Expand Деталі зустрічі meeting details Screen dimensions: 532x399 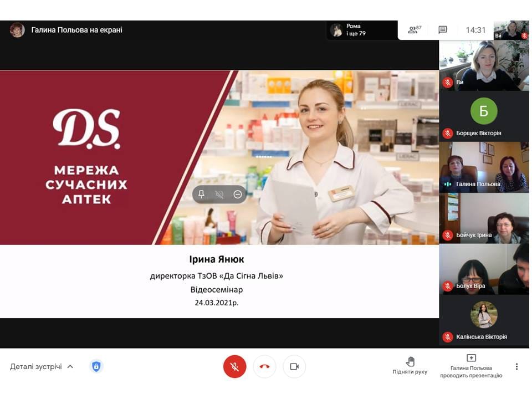pos(42,366)
